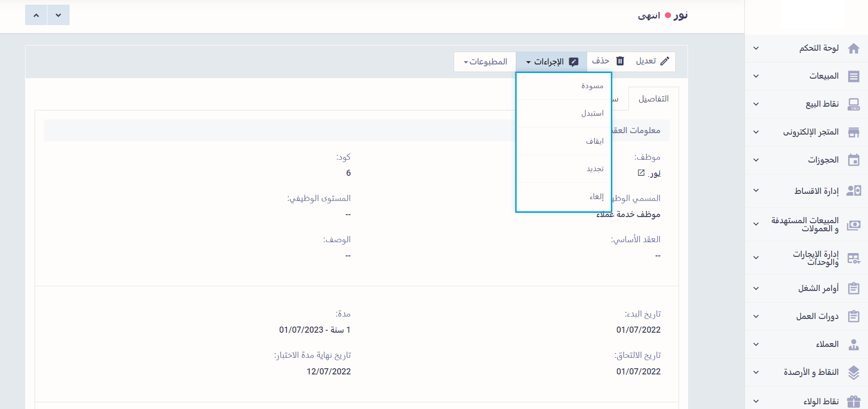Open the المطبوعات printables dropdown
This screenshot has height=409, width=868.
pyautogui.click(x=485, y=62)
